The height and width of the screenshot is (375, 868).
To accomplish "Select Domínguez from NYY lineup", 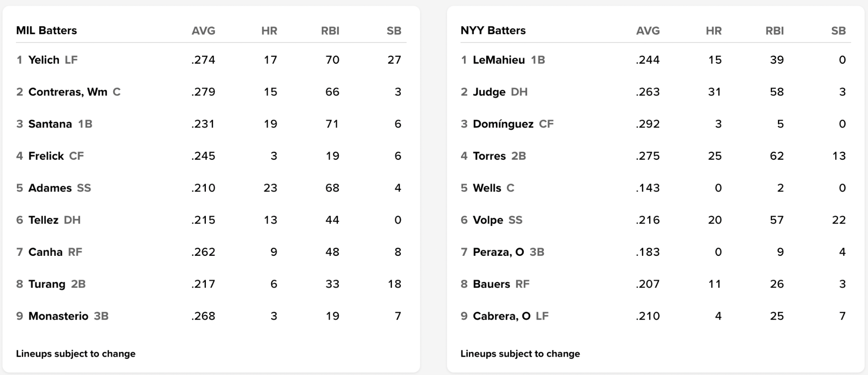I will [x=503, y=124].
